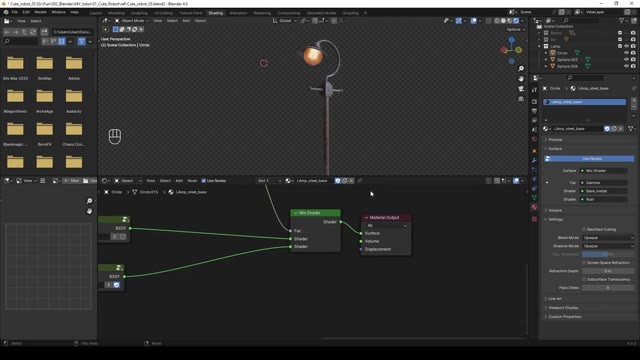Expand the Volume panel section
The image size is (640, 360).
click(554, 210)
